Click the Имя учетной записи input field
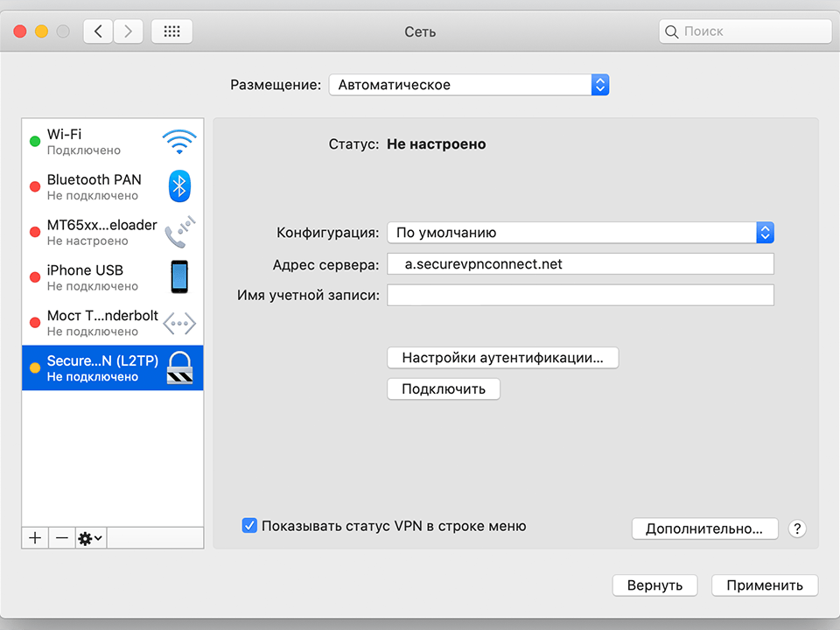 580,295
